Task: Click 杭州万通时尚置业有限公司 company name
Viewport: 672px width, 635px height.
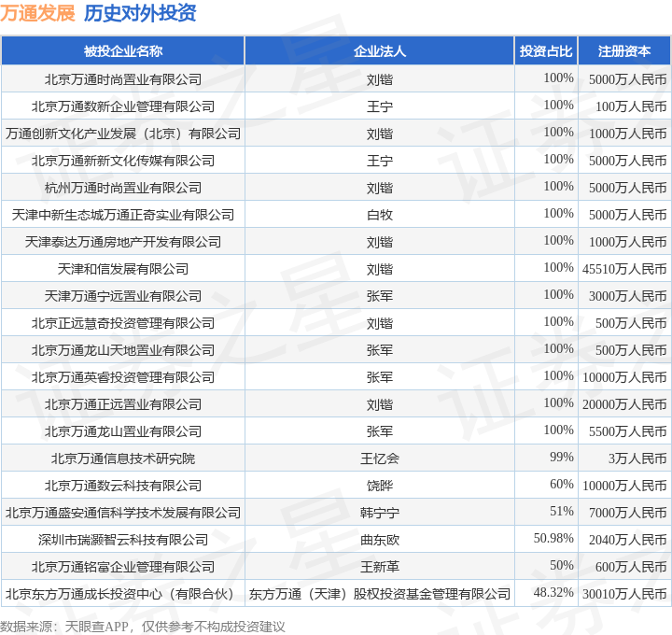Action: (x=123, y=188)
